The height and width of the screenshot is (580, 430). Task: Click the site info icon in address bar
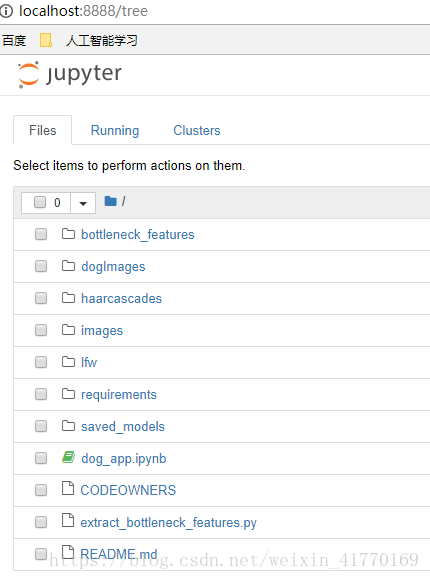[x=6, y=11]
